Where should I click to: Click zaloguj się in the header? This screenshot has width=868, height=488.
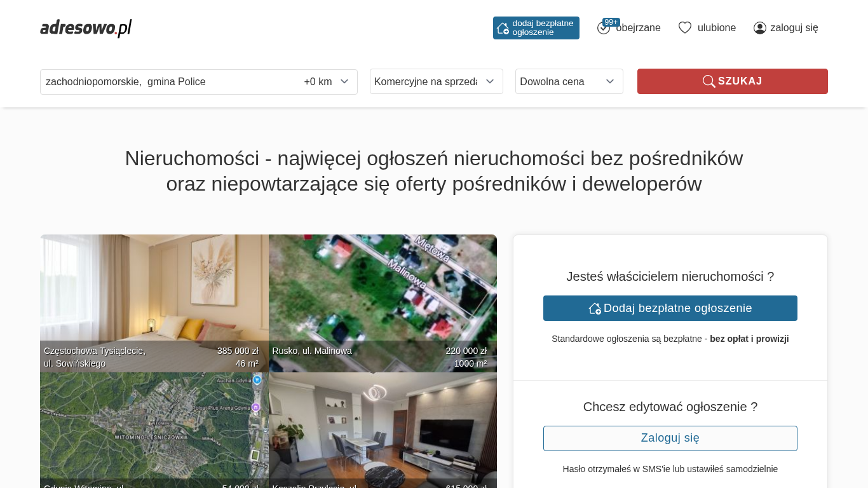point(794,28)
